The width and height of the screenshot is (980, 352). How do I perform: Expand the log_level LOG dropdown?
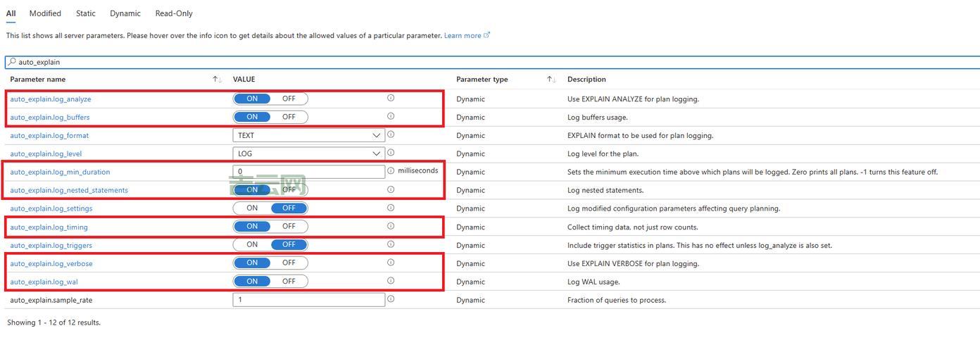(x=308, y=153)
